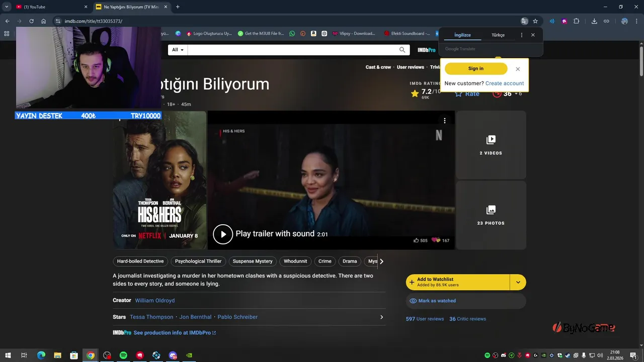Like the trailer, 505 thumbs-up
The width and height of the screenshot is (644, 362).
coord(421,240)
